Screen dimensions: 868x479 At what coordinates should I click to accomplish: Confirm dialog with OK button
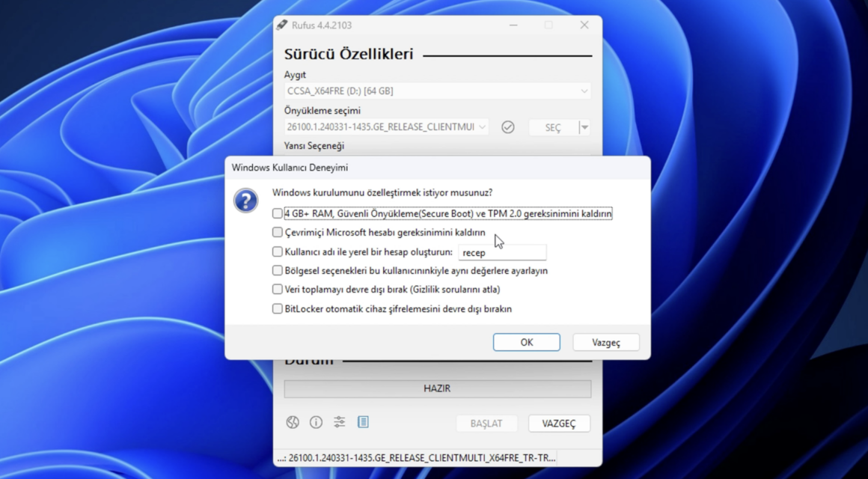click(x=527, y=342)
